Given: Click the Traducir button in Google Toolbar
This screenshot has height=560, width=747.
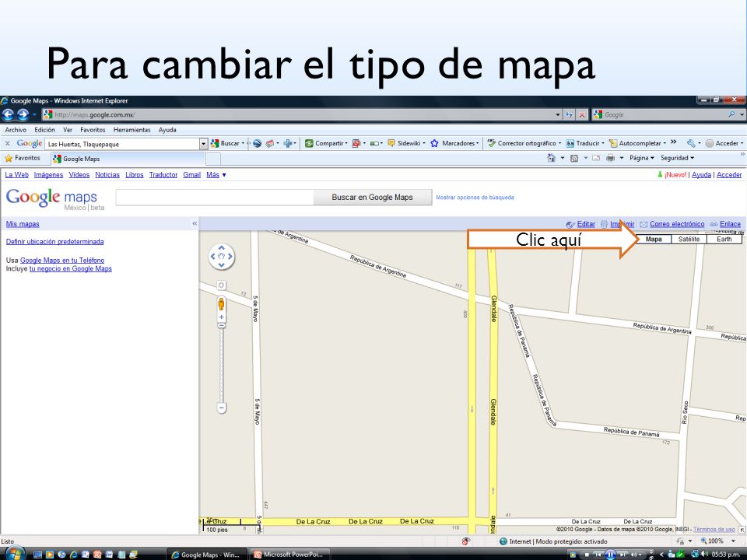Looking at the screenshot, I should 584,143.
